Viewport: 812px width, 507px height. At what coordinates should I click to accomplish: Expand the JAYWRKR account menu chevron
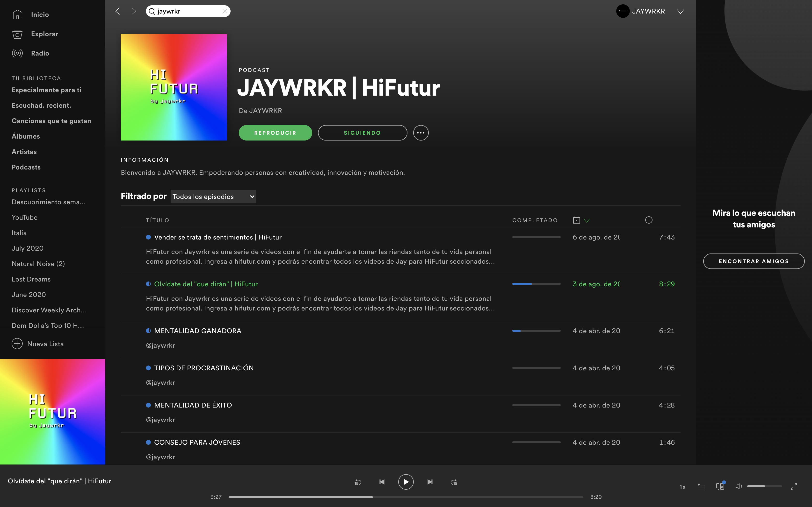681,11
